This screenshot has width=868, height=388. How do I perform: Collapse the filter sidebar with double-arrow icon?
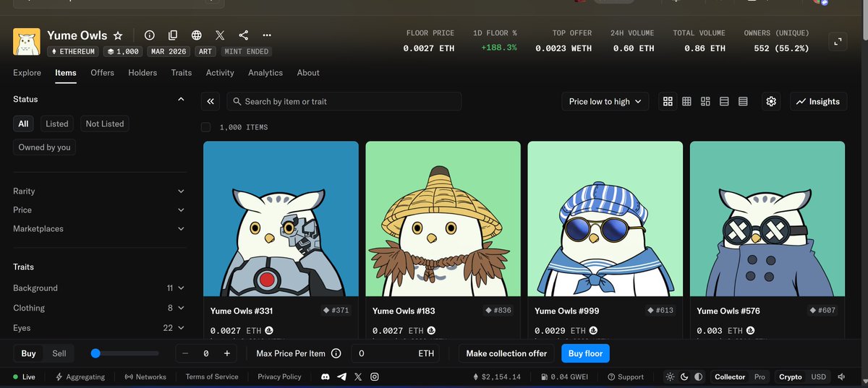tap(210, 102)
